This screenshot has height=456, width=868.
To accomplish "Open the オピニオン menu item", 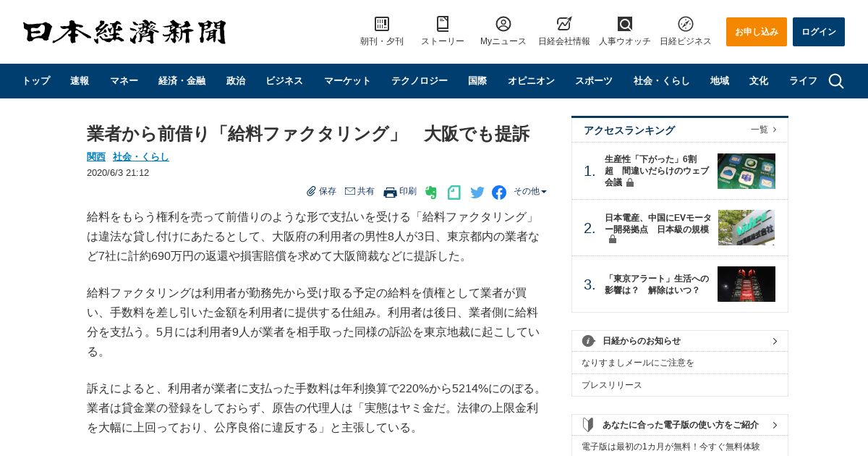I will [x=531, y=81].
